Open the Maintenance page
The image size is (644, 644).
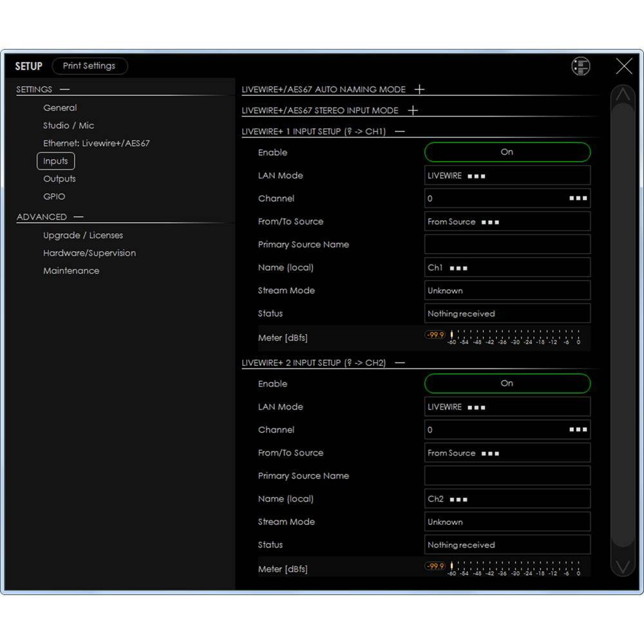[x=71, y=270]
